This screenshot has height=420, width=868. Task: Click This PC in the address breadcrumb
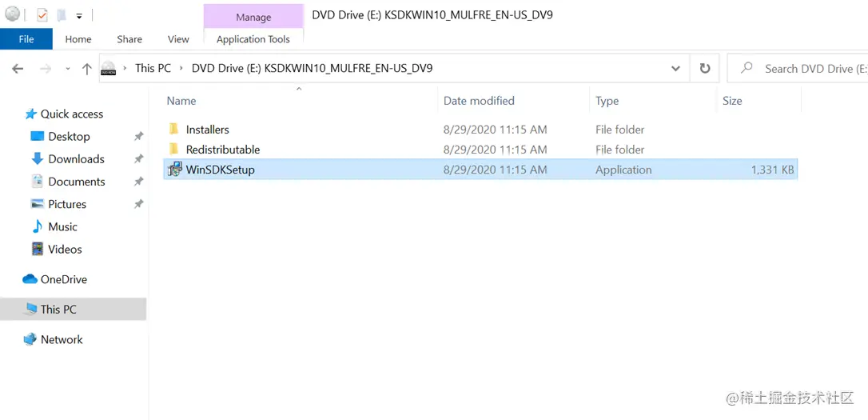coord(153,68)
